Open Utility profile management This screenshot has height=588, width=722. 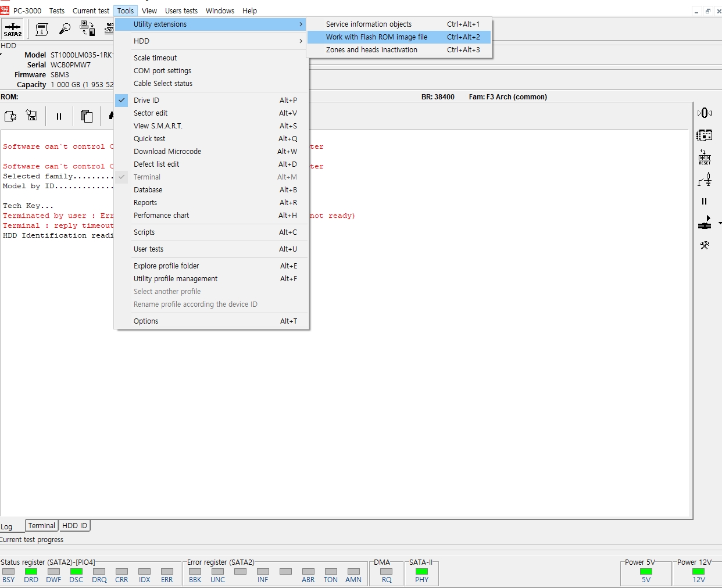[212, 279]
